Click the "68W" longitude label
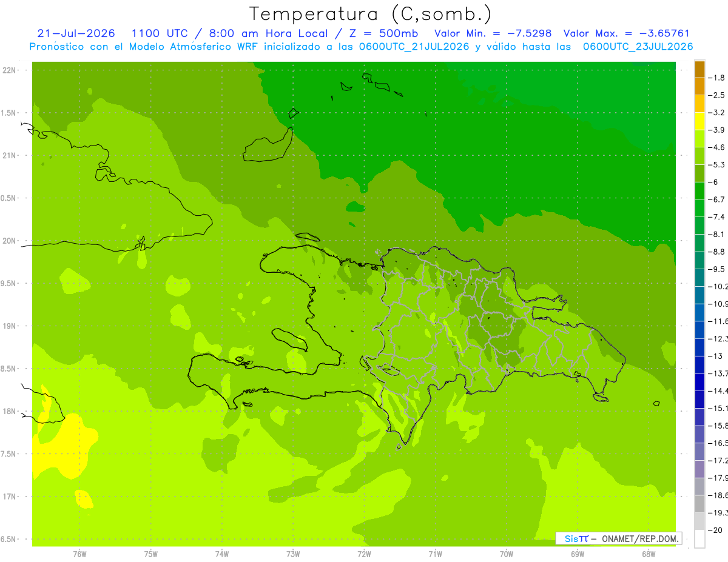The height and width of the screenshot is (562, 728). tap(648, 554)
